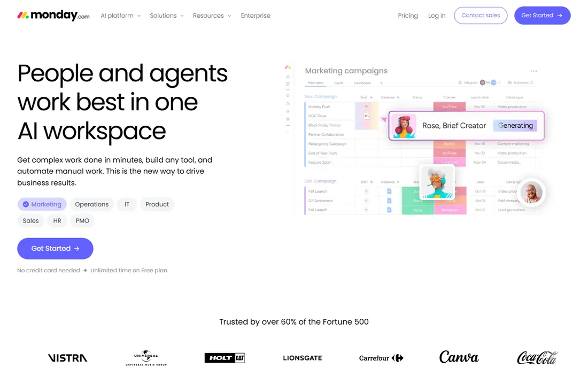Click the brief file icon in UGC Drive row
588x368 pixels.
pos(367,116)
